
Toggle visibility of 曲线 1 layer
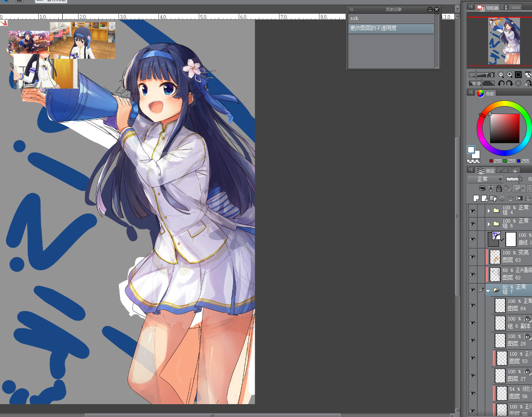(472, 239)
